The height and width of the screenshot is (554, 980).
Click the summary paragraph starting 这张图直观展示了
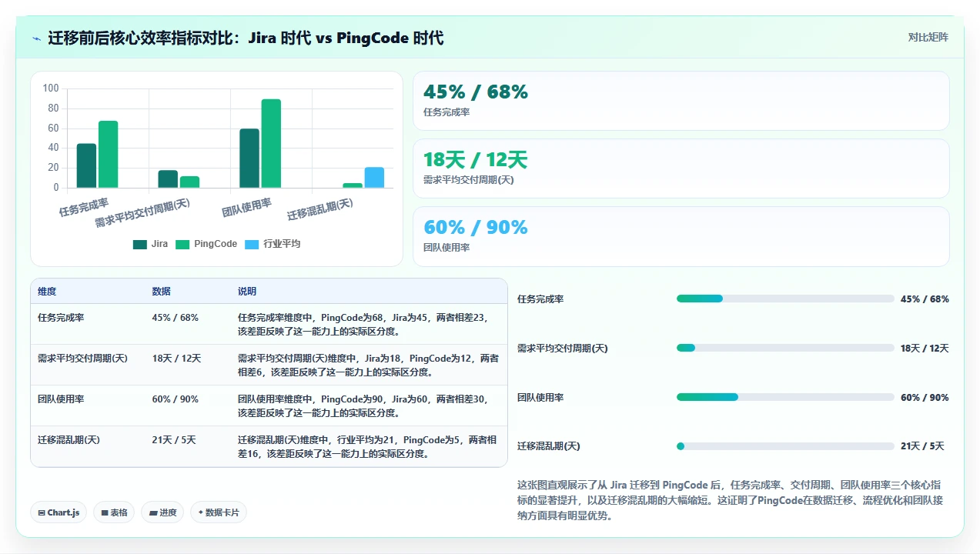[729, 501]
